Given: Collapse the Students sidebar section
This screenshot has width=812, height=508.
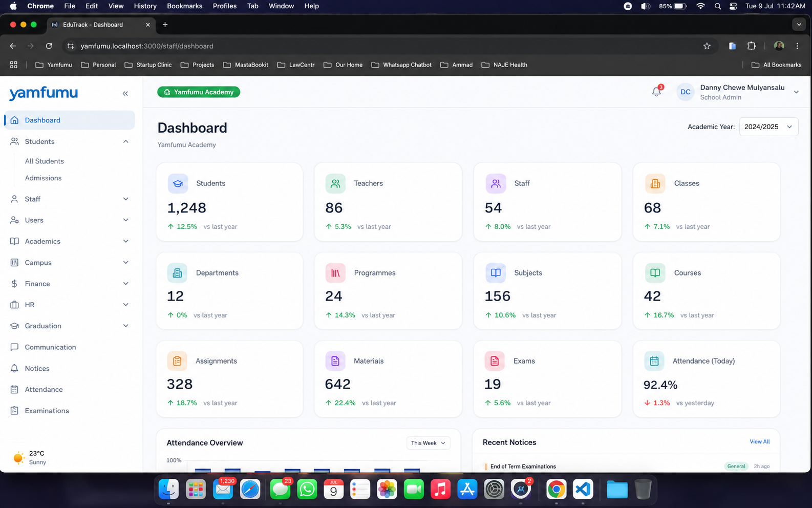Looking at the screenshot, I should click(125, 141).
